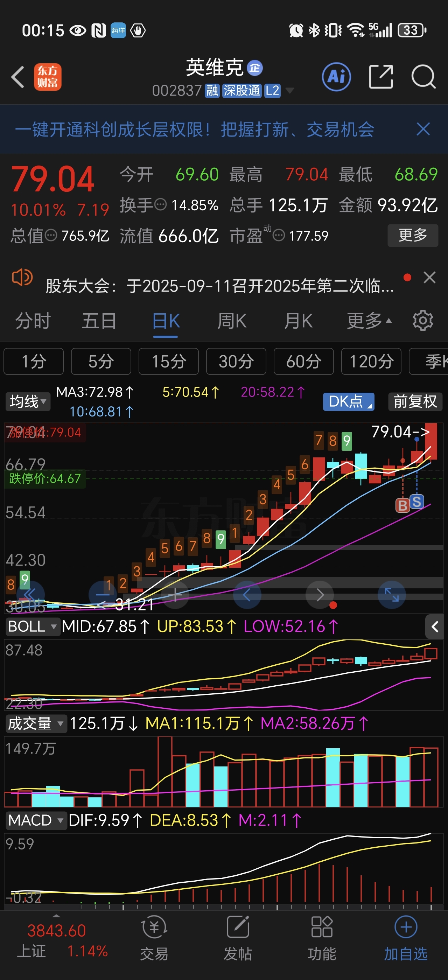Image resolution: width=448 pixels, height=980 pixels.
Task: Tap the L2 level badge
Action: [272, 91]
